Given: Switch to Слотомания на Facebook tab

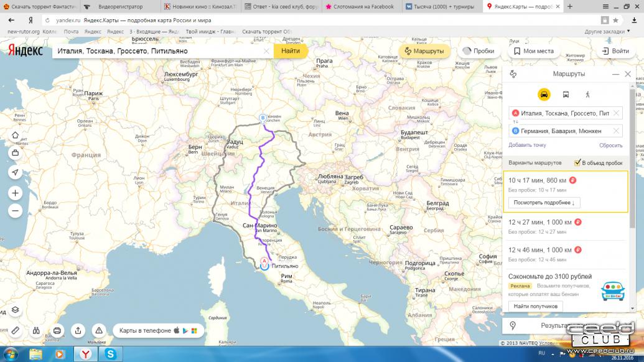Looking at the screenshot, I should 362,7.
